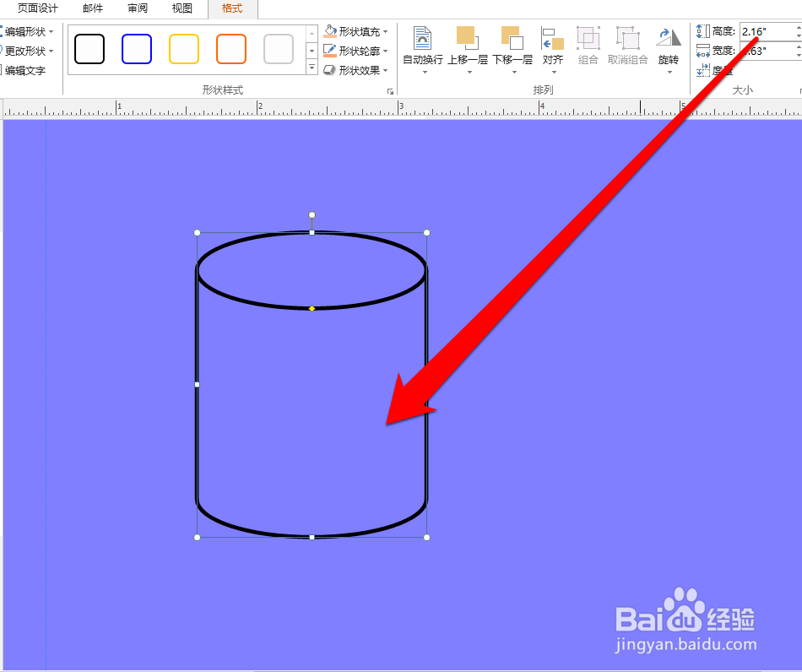Screen dimensions: 802x672
Task: Click the top-middle sizing handle of cylinder
Action: 312,233
